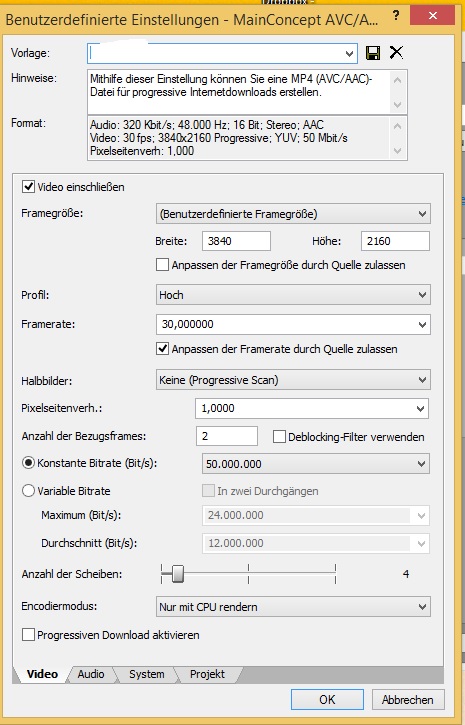Expand the Encodiermodus dropdown
465x725 pixels.
tap(293, 607)
